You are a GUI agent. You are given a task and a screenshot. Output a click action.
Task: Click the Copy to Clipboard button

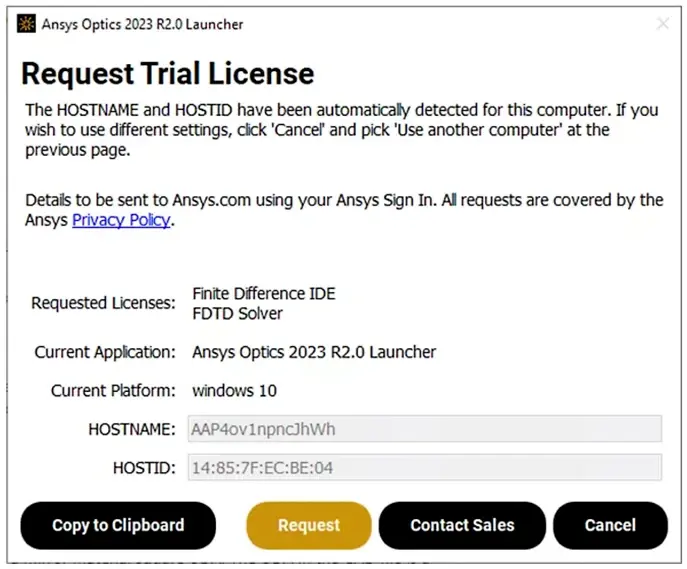(118, 525)
